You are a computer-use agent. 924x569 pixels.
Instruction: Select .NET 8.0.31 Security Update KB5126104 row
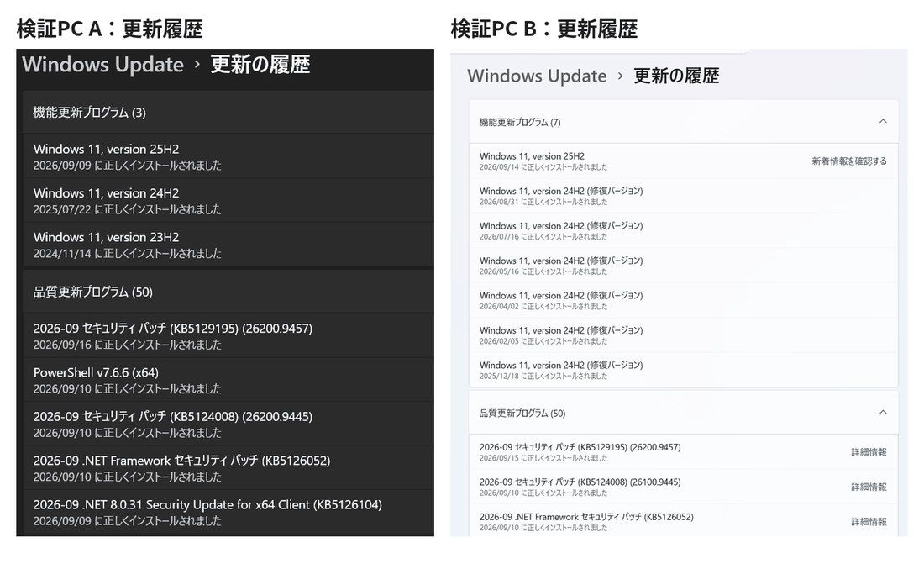tap(228, 513)
